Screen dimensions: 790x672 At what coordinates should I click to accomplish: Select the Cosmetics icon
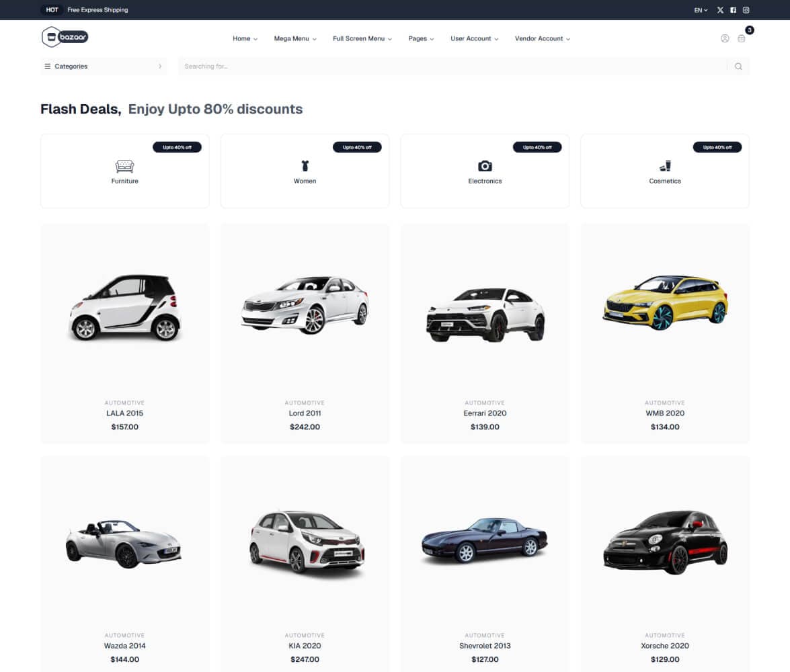(x=665, y=166)
